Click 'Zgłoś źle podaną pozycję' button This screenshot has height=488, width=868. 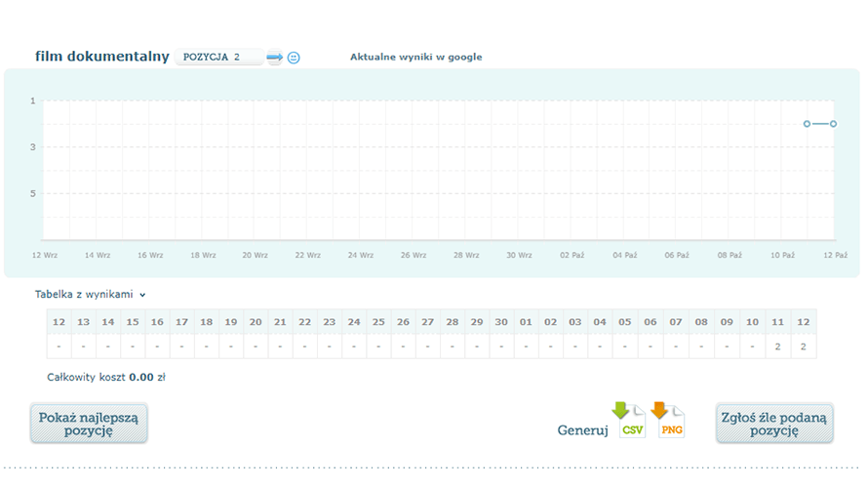pos(774,424)
